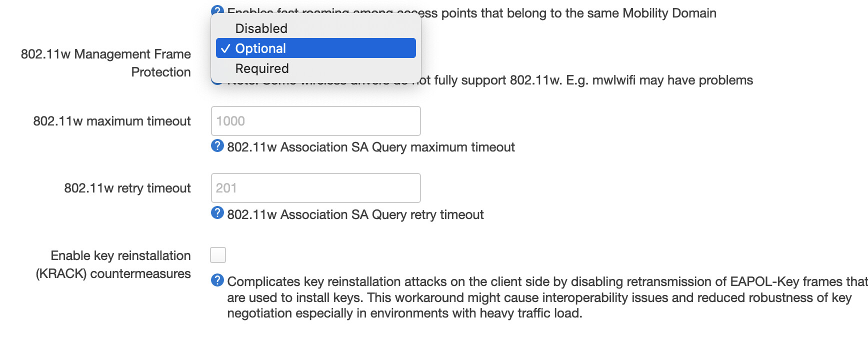Image resolution: width=868 pixels, height=341 pixels.
Task: Click the KRACK countermeasures description paragraph
Action: pyautogui.click(x=547, y=297)
